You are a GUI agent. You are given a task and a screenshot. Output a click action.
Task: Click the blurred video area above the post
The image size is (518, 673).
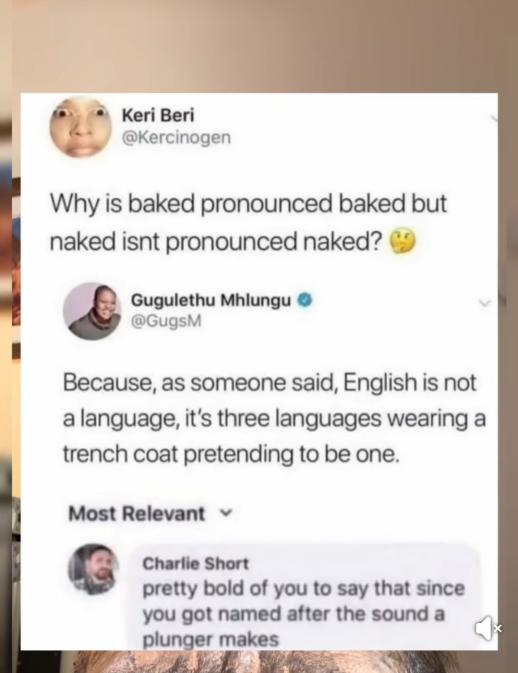[x=259, y=45]
